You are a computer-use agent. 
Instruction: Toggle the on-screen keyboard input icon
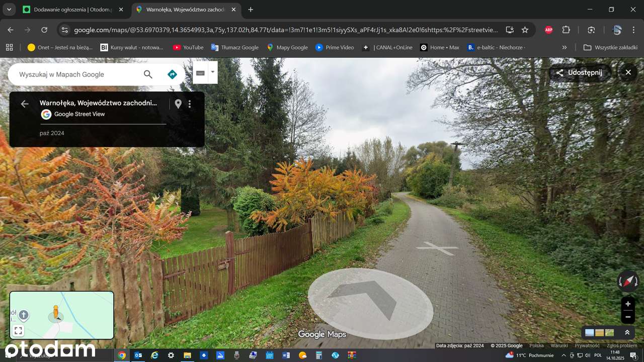200,73
